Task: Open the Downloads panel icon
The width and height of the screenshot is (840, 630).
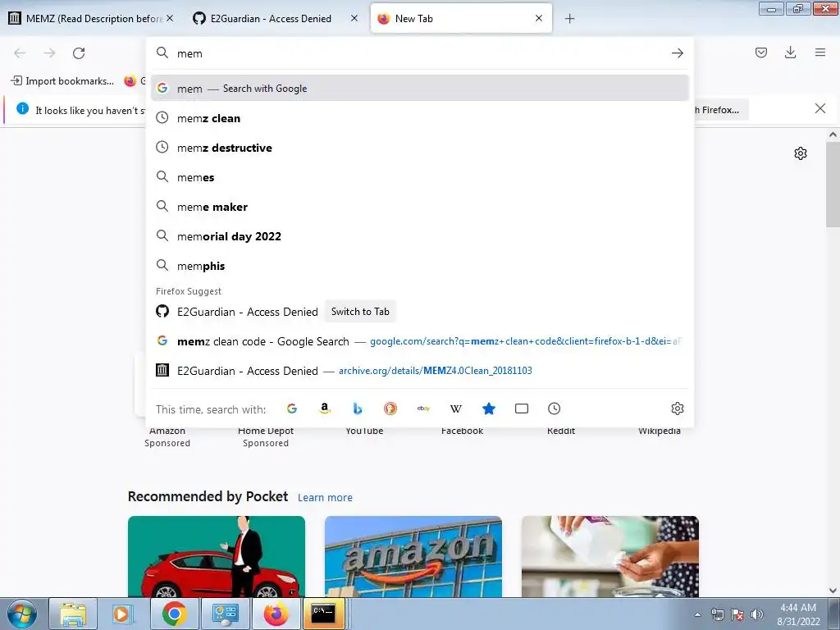Action: tap(790, 52)
